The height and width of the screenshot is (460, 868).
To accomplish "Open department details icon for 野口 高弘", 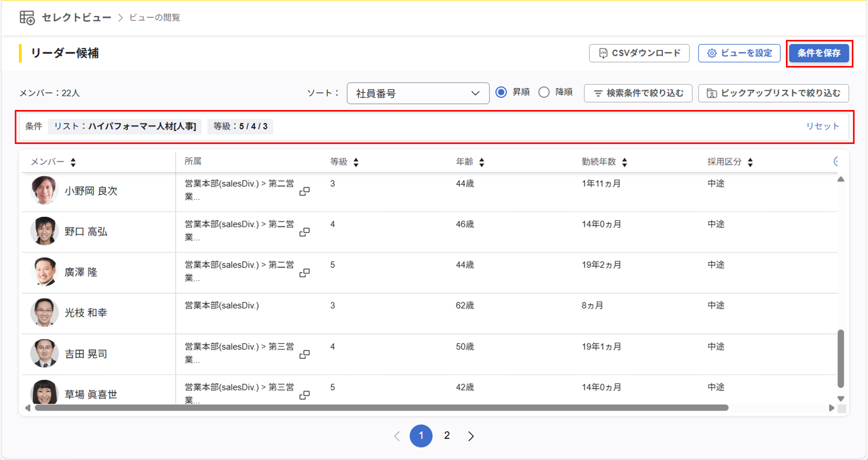I will [304, 232].
